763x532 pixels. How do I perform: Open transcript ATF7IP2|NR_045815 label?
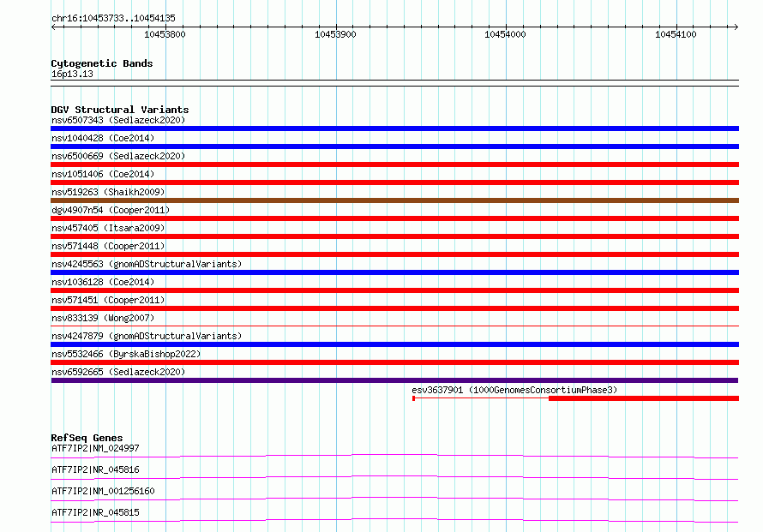[95, 512]
